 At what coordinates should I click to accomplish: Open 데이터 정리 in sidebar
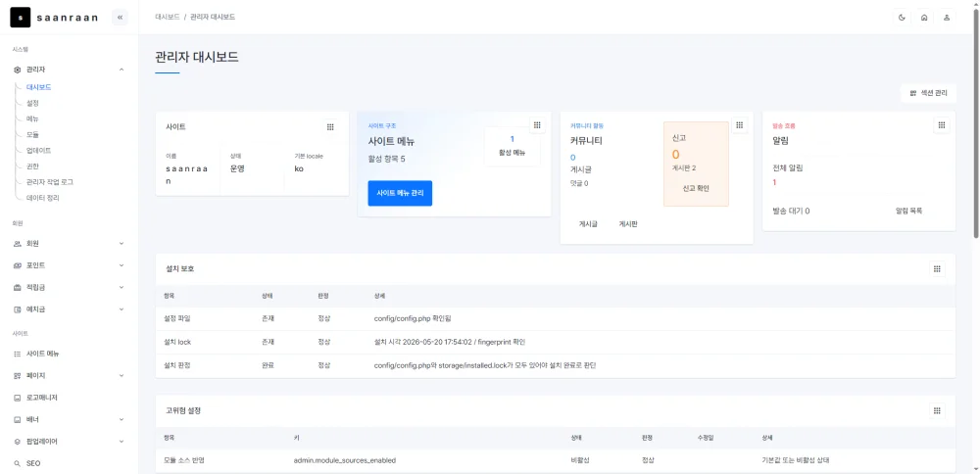point(42,198)
